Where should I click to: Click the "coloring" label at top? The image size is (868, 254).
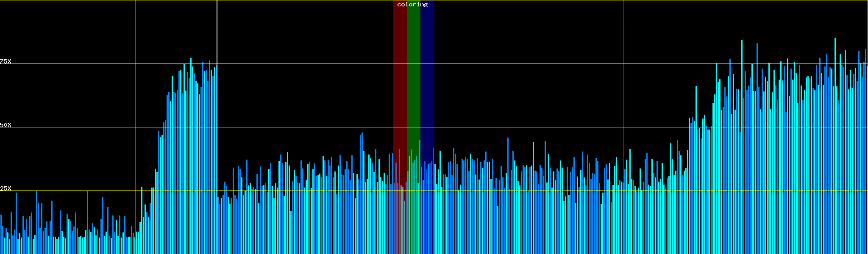pyautogui.click(x=412, y=5)
